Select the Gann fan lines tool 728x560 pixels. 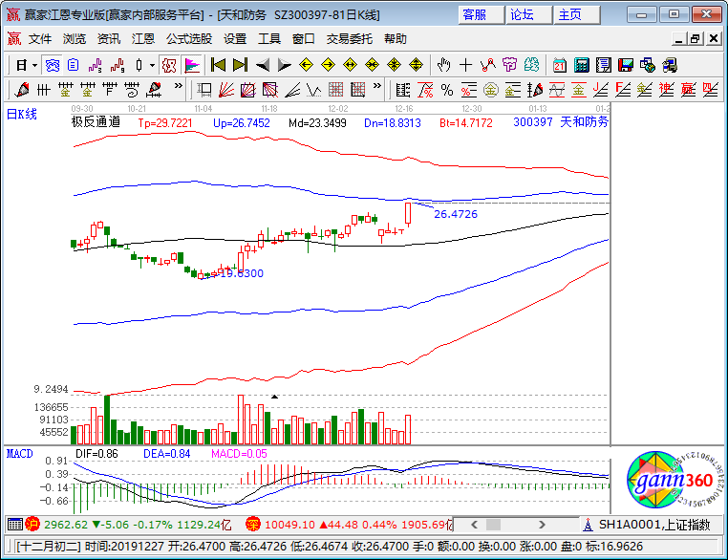point(226,89)
